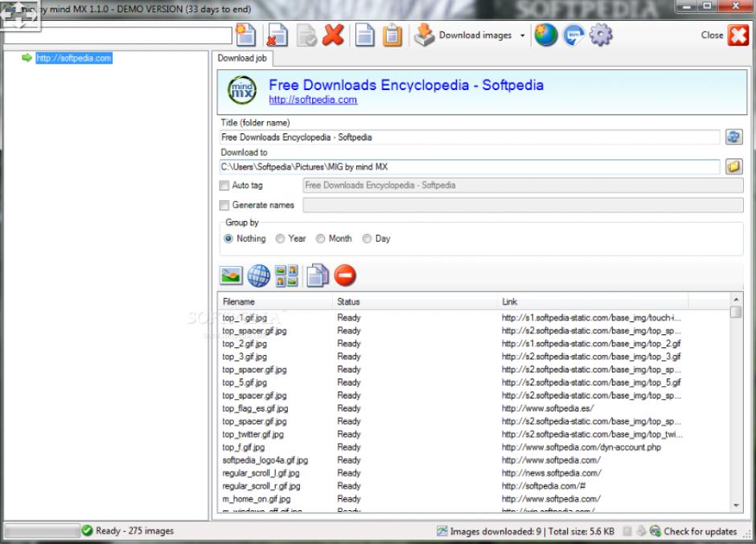
Task: Click the red stop/remove circle icon
Action: [345, 276]
